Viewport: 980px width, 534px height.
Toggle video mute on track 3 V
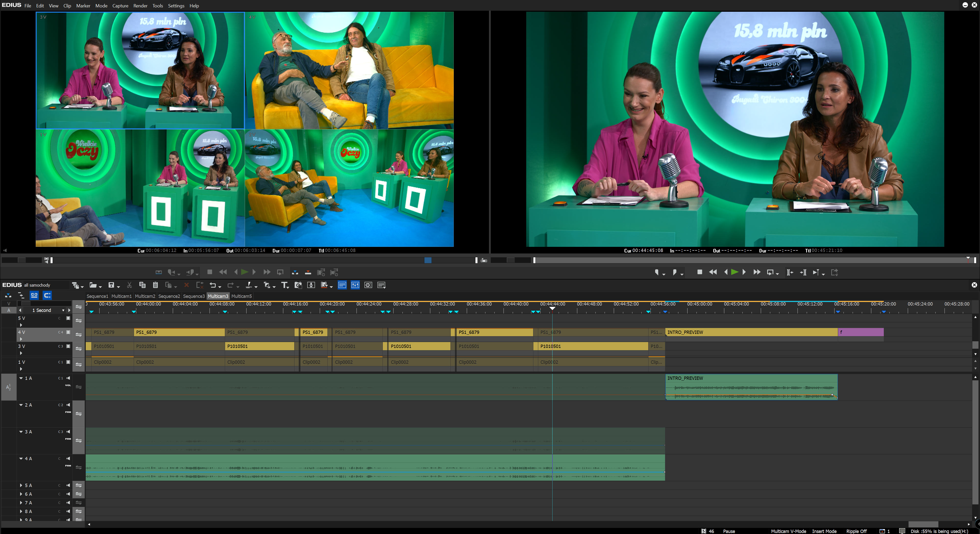click(x=68, y=346)
